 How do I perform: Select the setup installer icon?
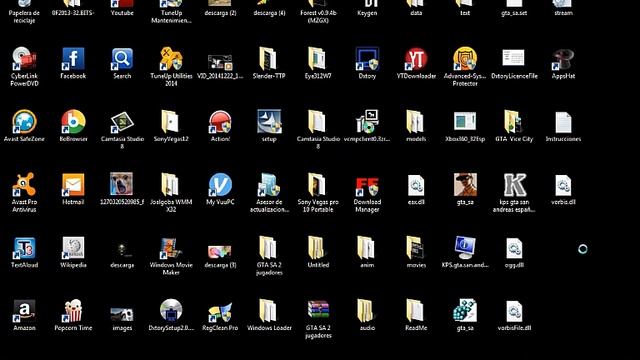pyautogui.click(x=269, y=121)
